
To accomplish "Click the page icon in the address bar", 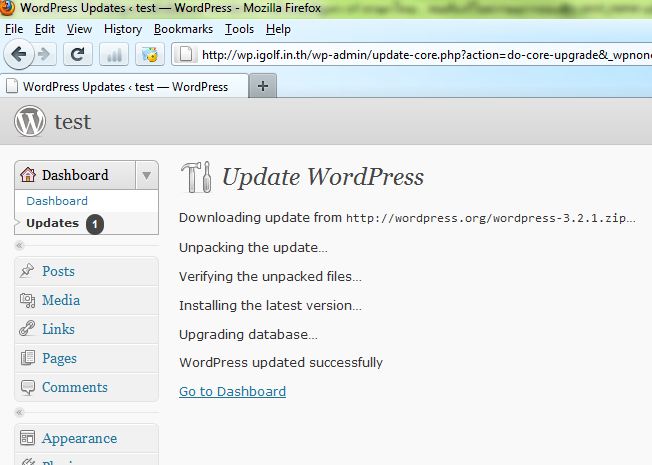I will pos(186,54).
